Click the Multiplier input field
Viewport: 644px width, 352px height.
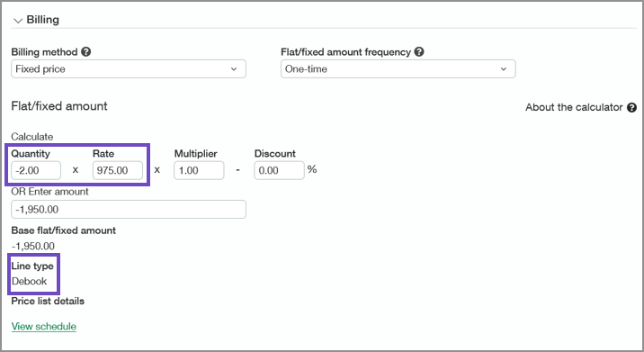point(199,170)
